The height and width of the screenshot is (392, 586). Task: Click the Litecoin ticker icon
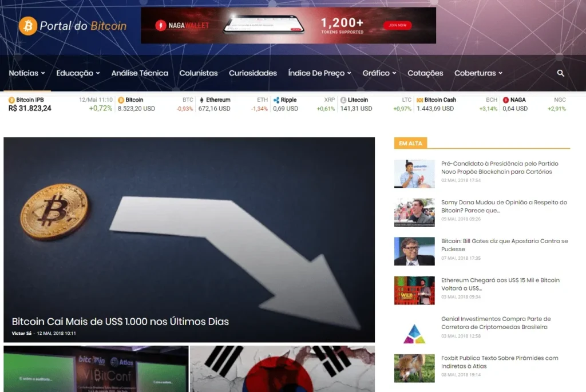343,100
